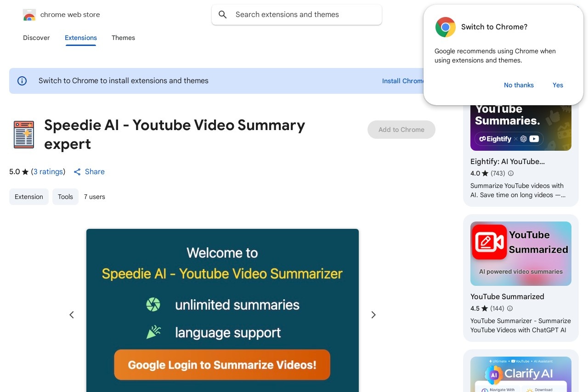588x392 pixels.
Task: Click the Install Chrome link
Action: pyautogui.click(x=403, y=81)
